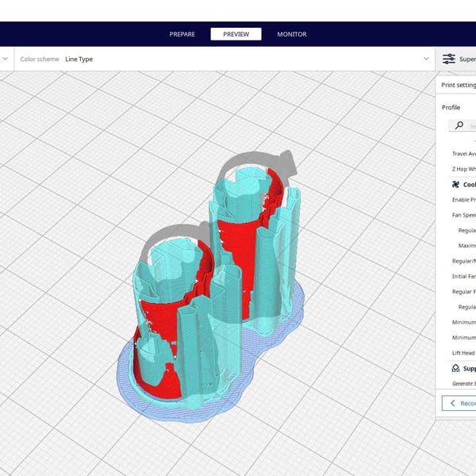476x476 pixels.
Task: Click the Enable Print Cooling setting
Action: 463,199
